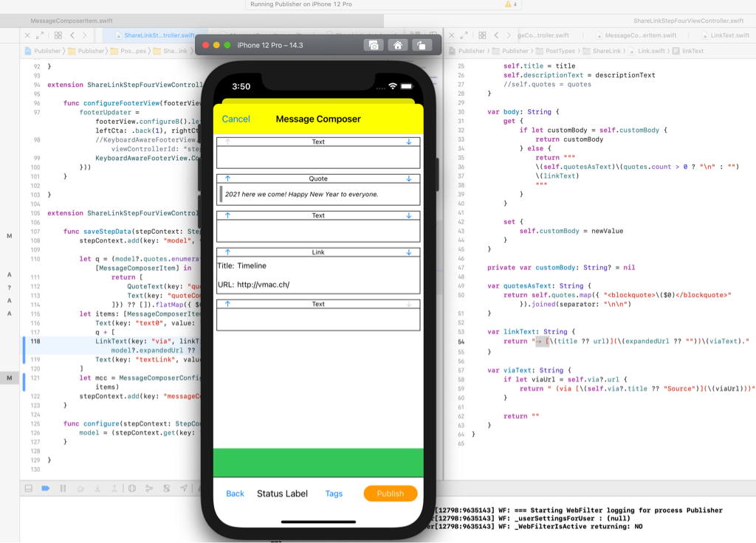Click the back navigation chevron

click(x=72, y=35)
